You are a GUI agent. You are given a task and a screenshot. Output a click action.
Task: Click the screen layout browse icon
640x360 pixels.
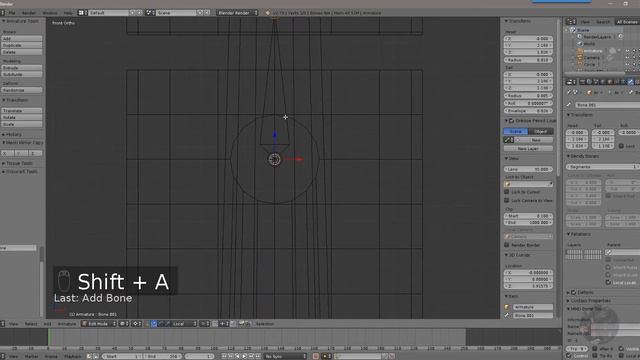coord(82,13)
